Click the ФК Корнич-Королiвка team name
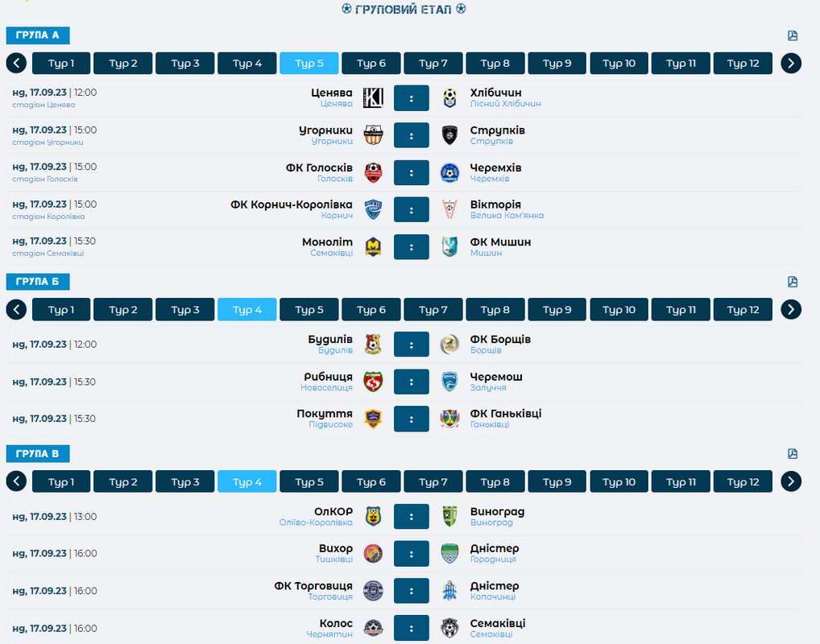 click(x=292, y=204)
